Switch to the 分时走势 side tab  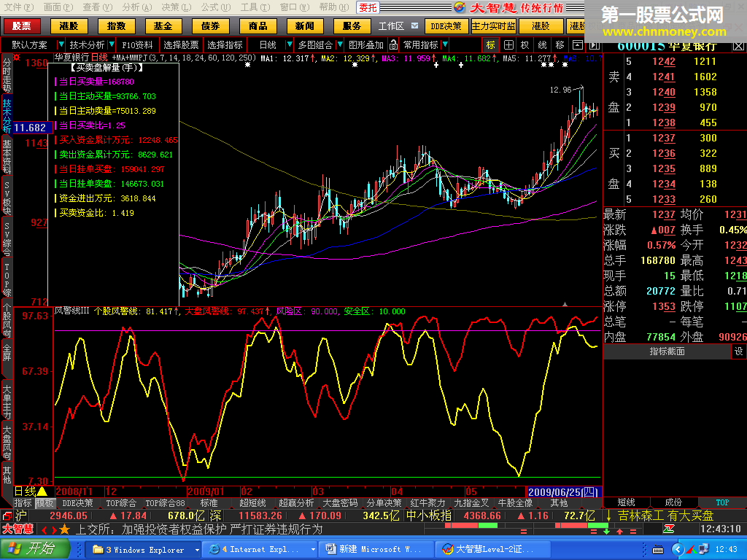(7, 75)
